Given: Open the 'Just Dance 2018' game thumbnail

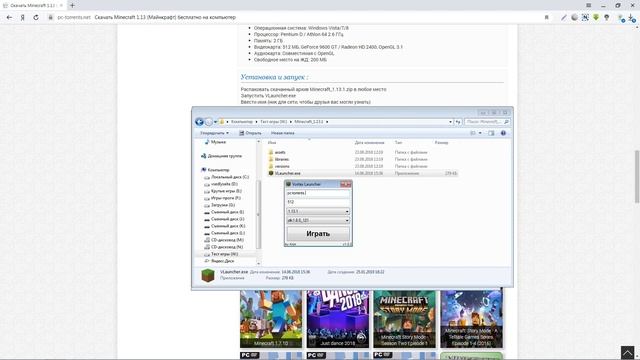Looking at the screenshot, I should pos(338,319).
